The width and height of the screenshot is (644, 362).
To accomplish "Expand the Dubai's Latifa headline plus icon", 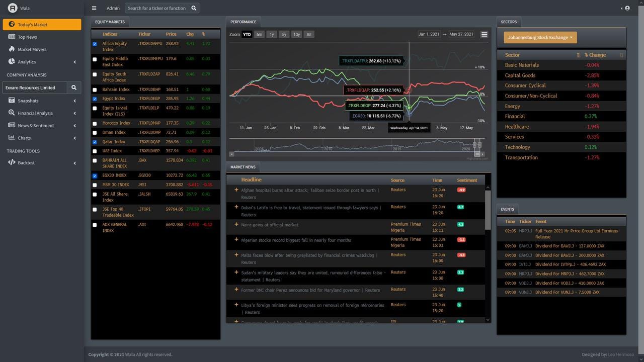I will tap(236, 207).
